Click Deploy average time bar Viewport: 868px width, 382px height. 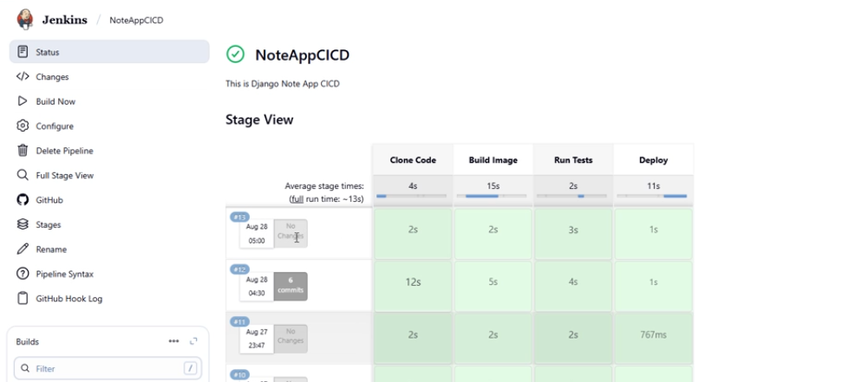(x=652, y=196)
